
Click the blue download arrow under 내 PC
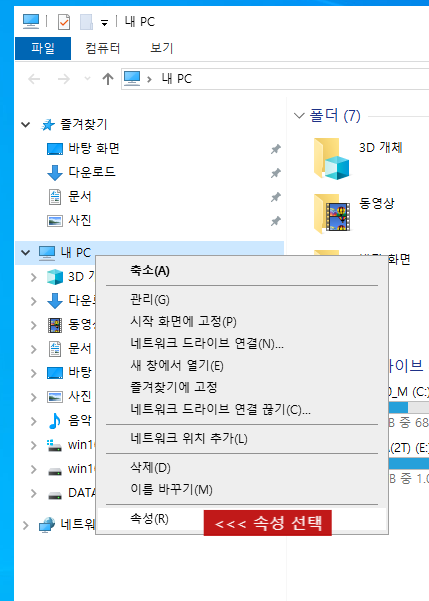tap(55, 301)
